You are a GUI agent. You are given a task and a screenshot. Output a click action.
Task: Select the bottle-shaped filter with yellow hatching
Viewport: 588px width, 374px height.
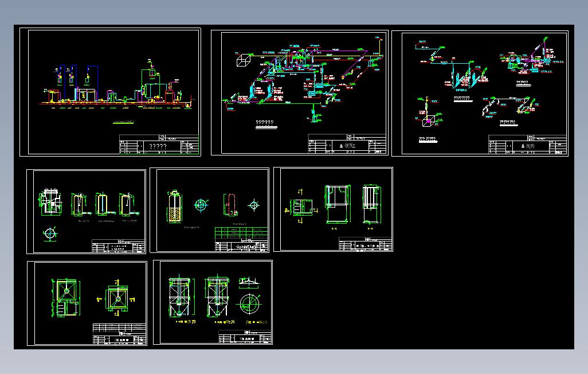point(174,207)
